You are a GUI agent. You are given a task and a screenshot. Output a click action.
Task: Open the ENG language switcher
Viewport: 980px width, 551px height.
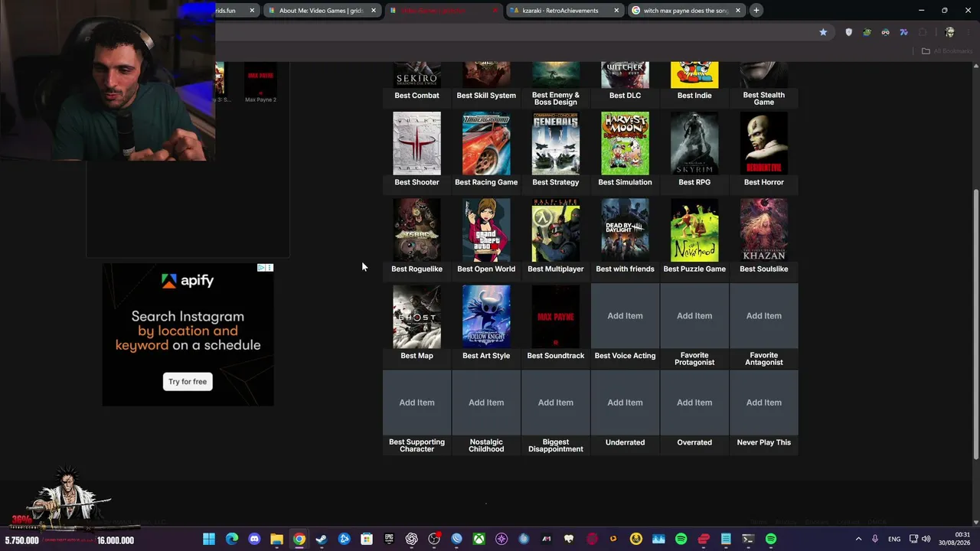coord(894,540)
